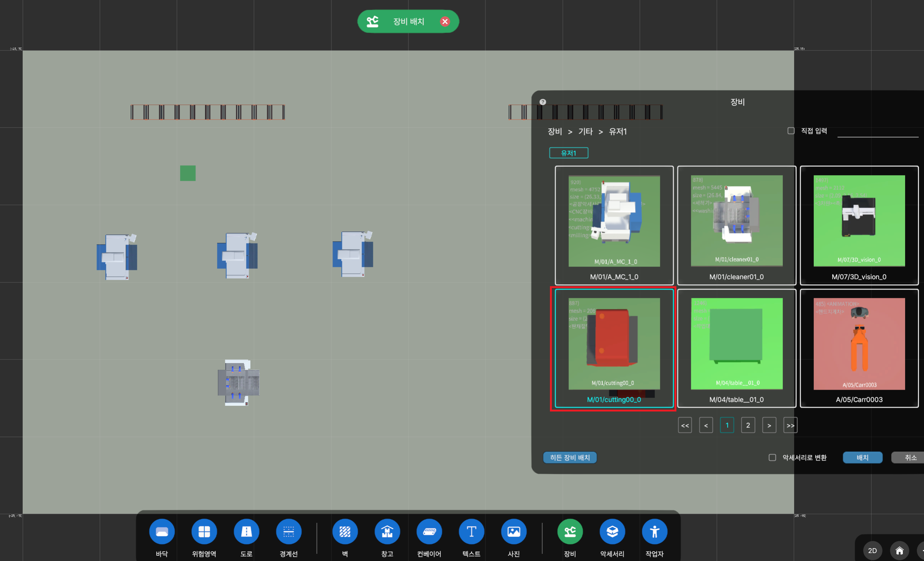924x561 pixels.
Task: Select the 벽 wall tool
Action: pos(345,532)
